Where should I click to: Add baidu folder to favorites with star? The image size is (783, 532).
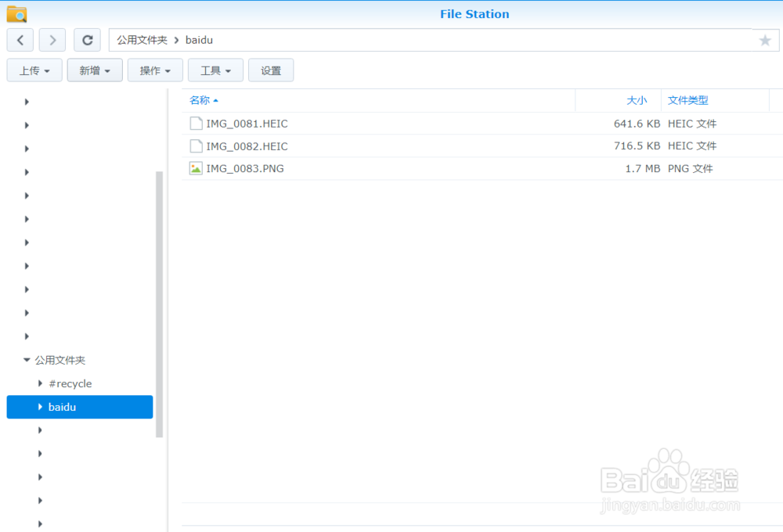point(764,41)
